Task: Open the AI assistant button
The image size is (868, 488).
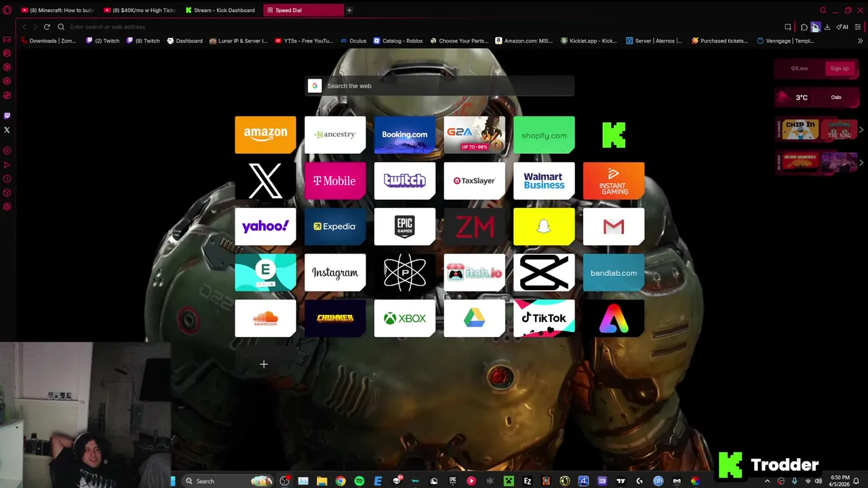Action: pos(842,27)
